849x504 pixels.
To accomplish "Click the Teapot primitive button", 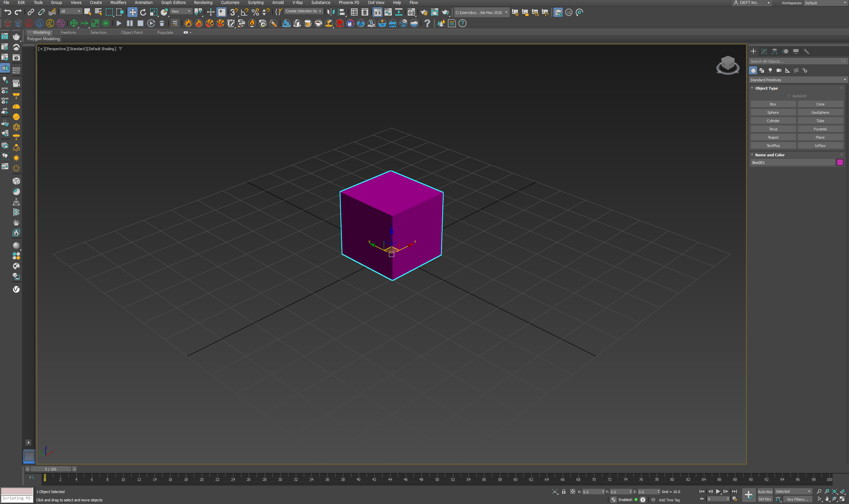I will (x=773, y=137).
